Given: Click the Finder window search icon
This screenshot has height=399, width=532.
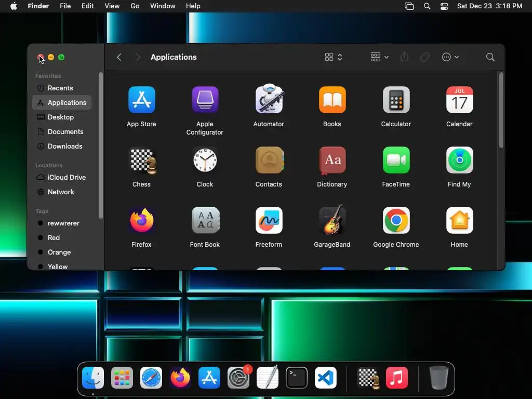Looking at the screenshot, I should coord(490,57).
